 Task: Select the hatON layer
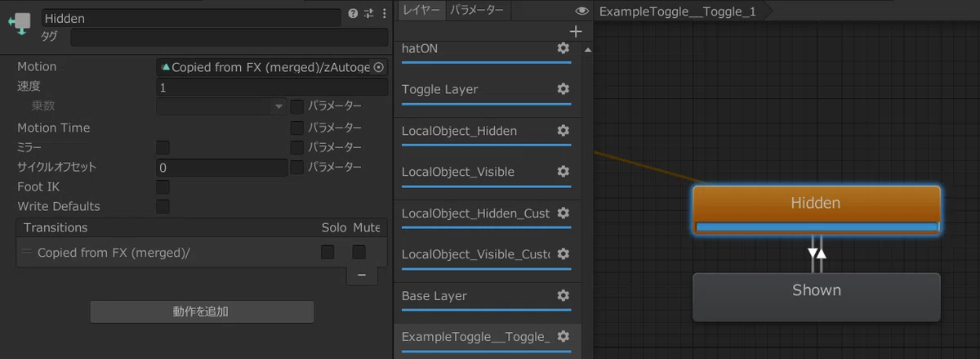(x=487, y=51)
